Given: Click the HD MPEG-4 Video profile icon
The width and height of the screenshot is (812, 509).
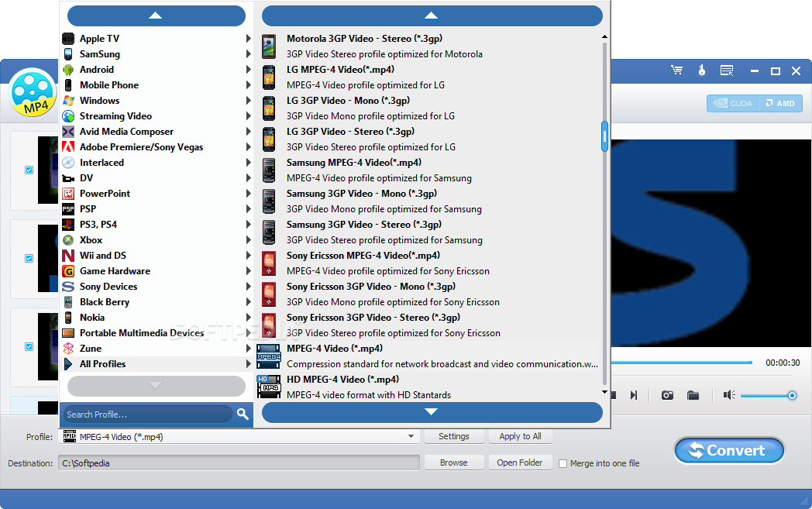Looking at the screenshot, I should (269, 387).
